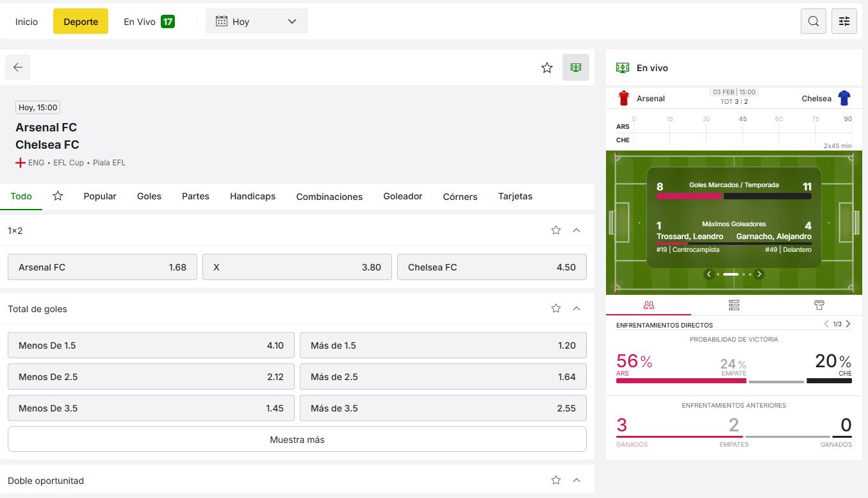Click Muestra más to show more totals
868x498 pixels.
(297, 440)
